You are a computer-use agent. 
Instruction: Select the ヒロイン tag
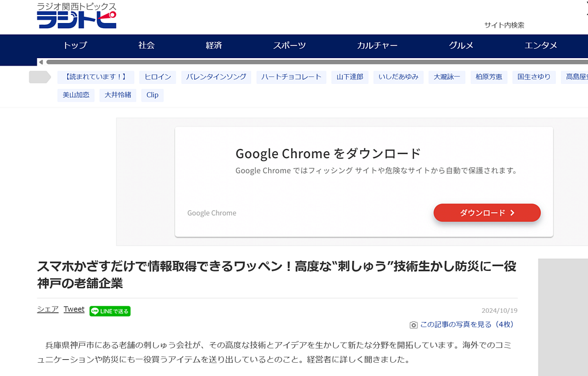[157, 76]
